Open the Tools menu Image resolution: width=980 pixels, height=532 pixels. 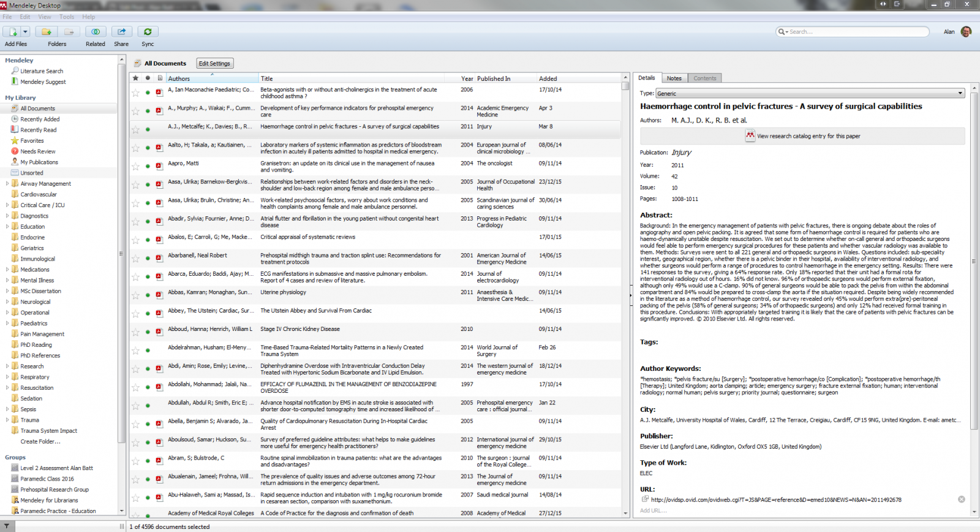[x=67, y=17]
